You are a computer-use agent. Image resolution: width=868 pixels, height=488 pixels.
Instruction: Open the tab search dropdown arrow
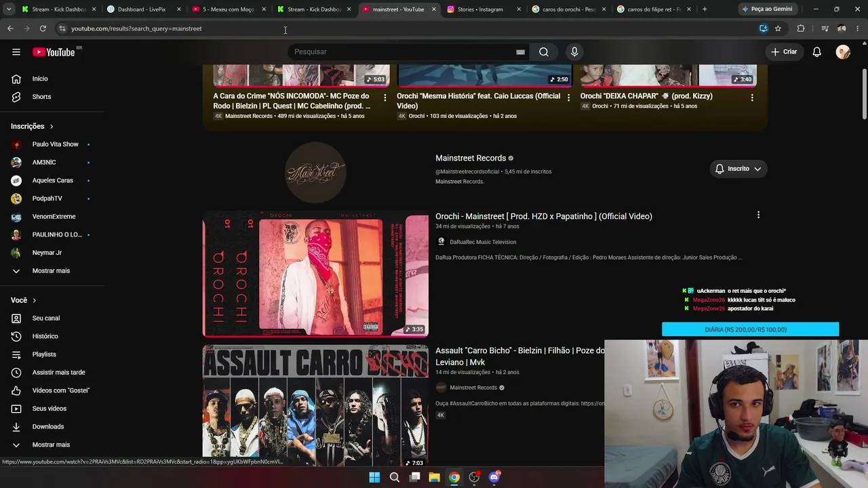click(9, 9)
